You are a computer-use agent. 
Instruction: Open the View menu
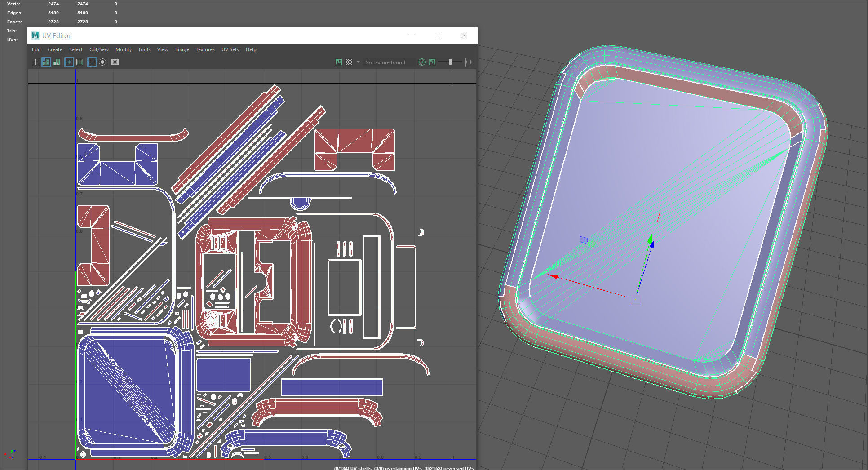pos(163,49)
